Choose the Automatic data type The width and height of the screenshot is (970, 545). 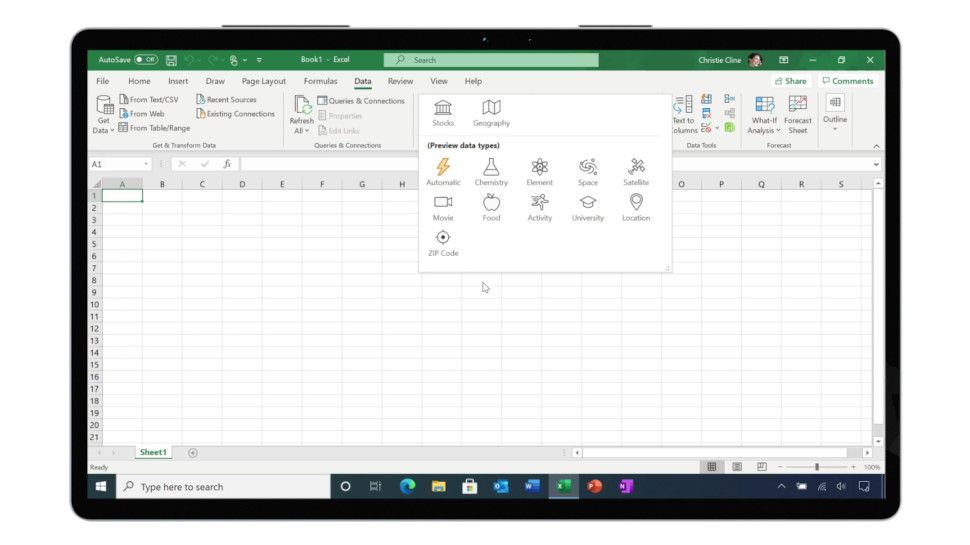pyautogui.click(x=443, y=172)
